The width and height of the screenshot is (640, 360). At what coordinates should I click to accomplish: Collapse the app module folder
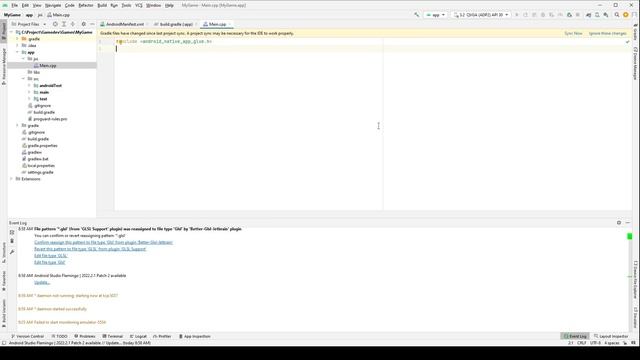tap(17, 52)
